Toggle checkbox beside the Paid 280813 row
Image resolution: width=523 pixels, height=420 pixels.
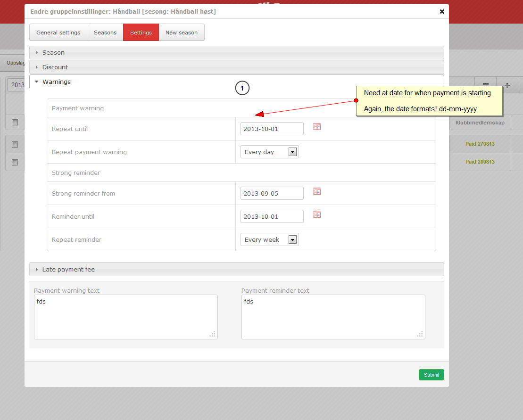pyautogui.click(x=15, y=162)
